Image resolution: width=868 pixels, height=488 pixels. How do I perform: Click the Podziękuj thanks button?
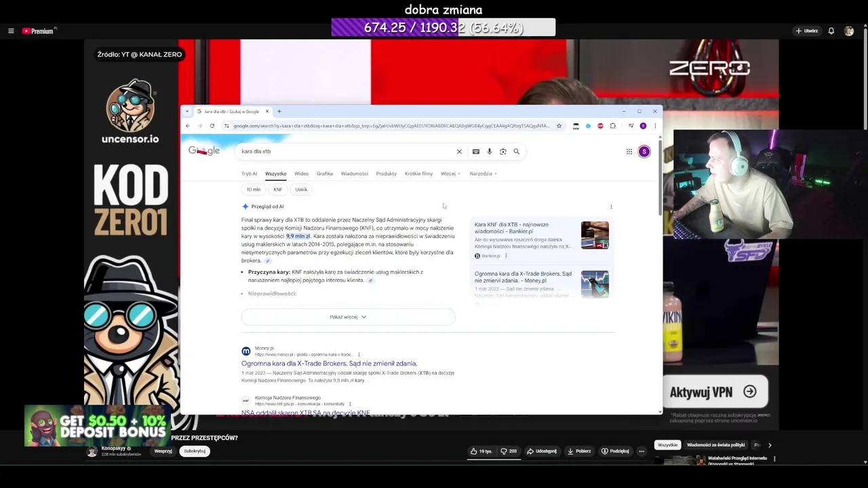[615, 451]
